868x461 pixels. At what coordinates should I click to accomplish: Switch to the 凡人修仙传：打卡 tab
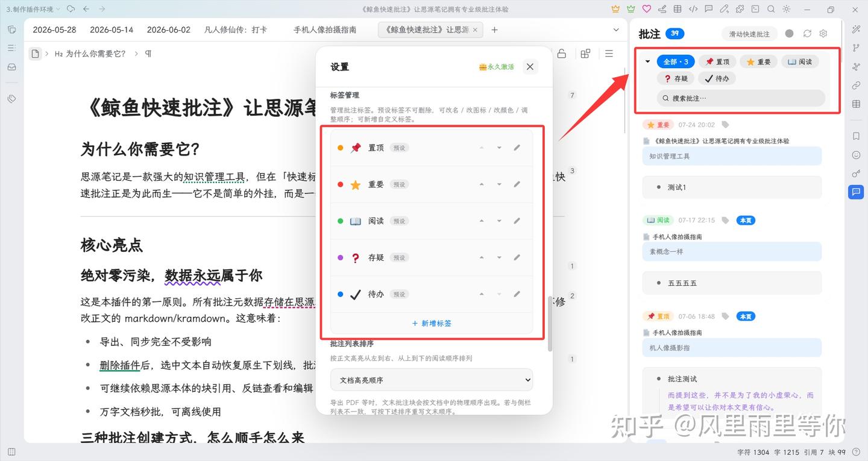point(236,30)
